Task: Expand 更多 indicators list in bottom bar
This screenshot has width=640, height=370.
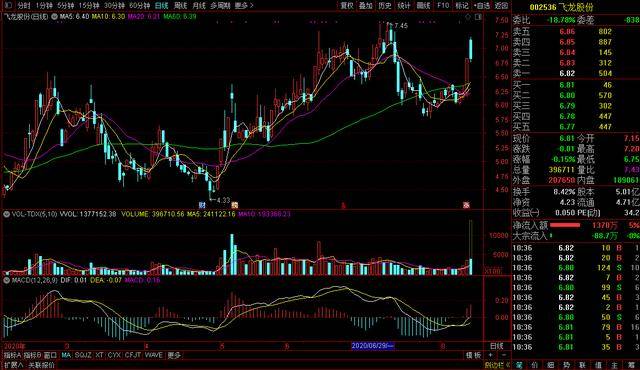Action: [174, 355]
